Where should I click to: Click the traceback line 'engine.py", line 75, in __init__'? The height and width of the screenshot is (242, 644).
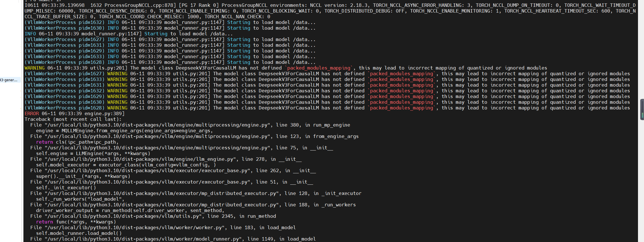point(182,148)
